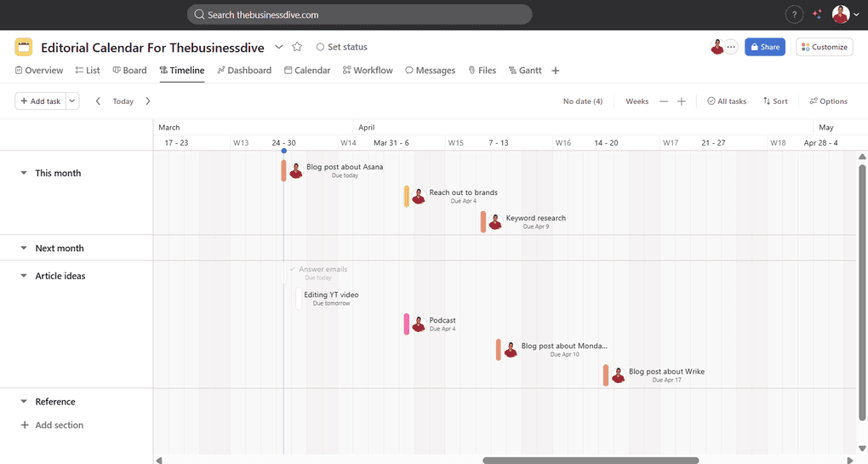Screen dimensions: 868x464
Task: Click the yellow Reach out to brands bar
Action: click(x=406, y=196)
